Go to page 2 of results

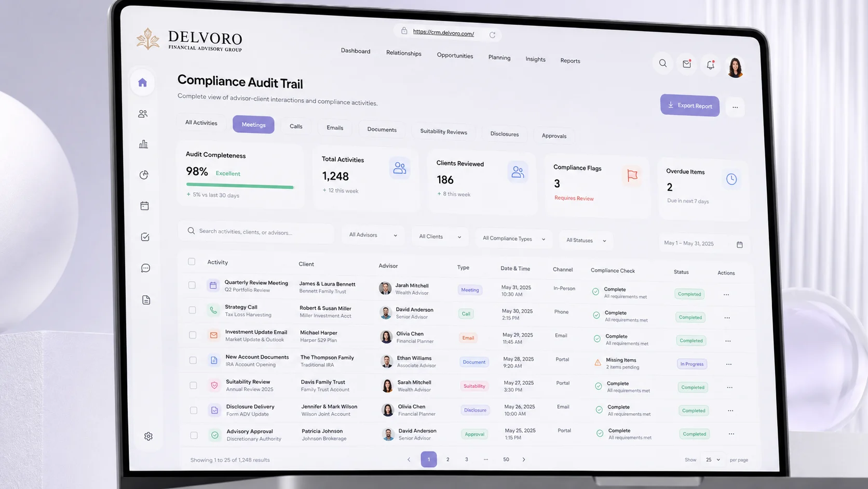click(447, 459)
